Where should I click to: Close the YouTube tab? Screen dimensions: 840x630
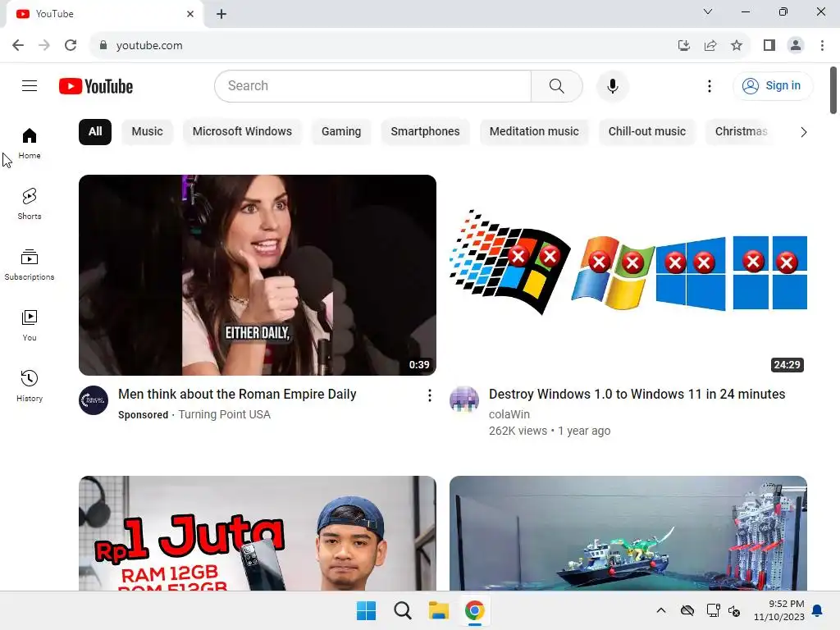190,14
